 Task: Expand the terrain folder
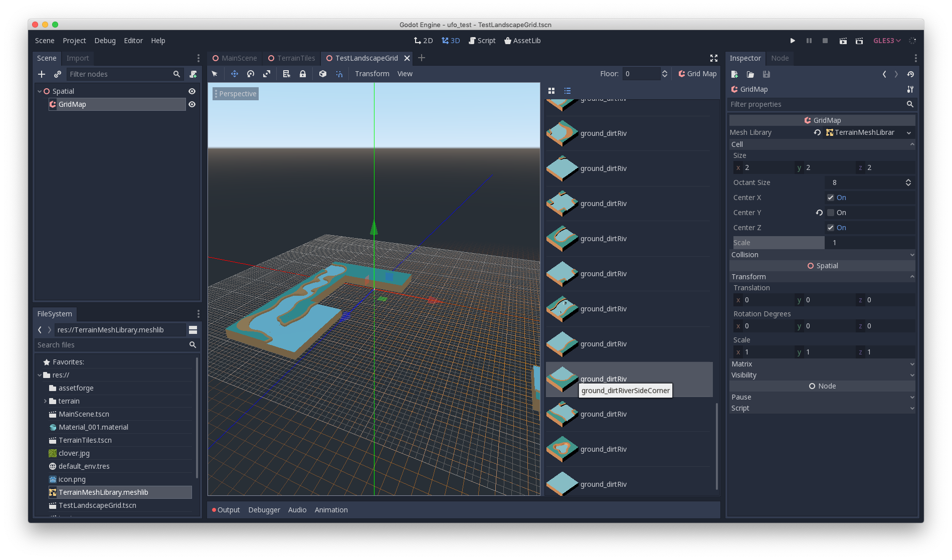pyautogui.click(x=45, y=401)
